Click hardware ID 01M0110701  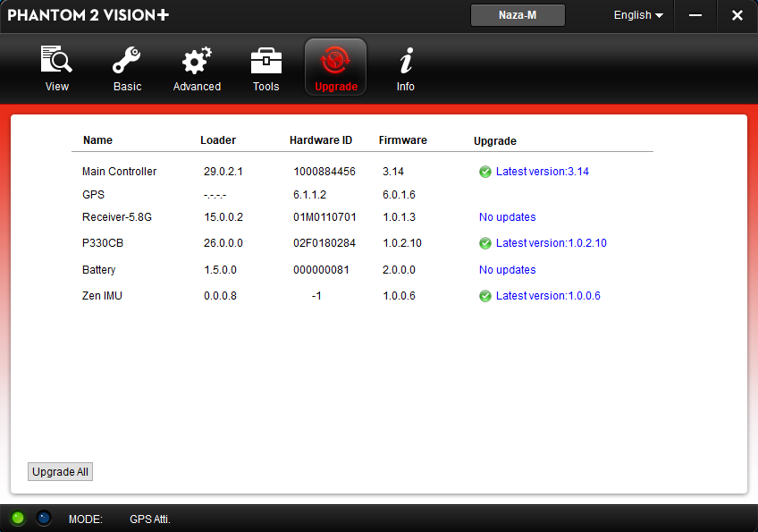(x=324, y=217)
